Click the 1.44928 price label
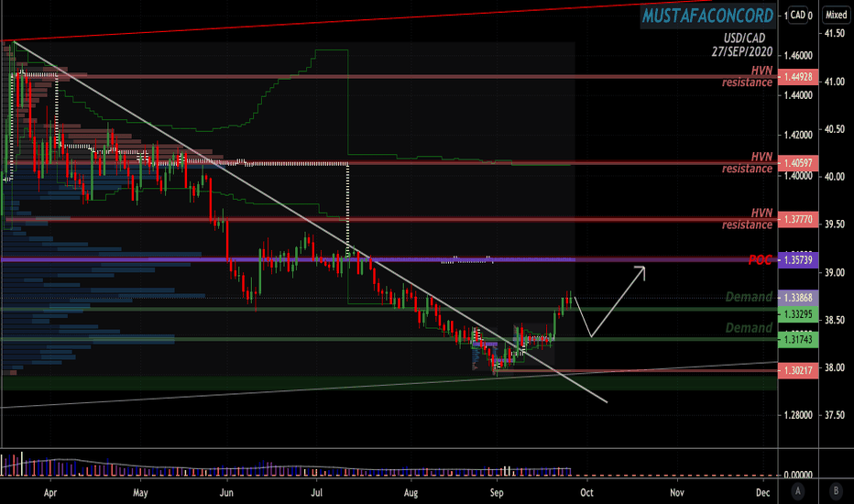 pos(798,77)
